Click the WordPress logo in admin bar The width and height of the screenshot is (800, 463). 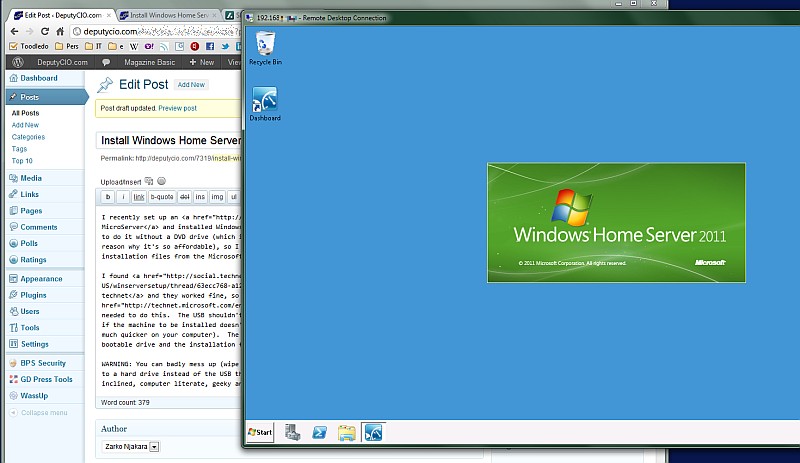(18, 62)
